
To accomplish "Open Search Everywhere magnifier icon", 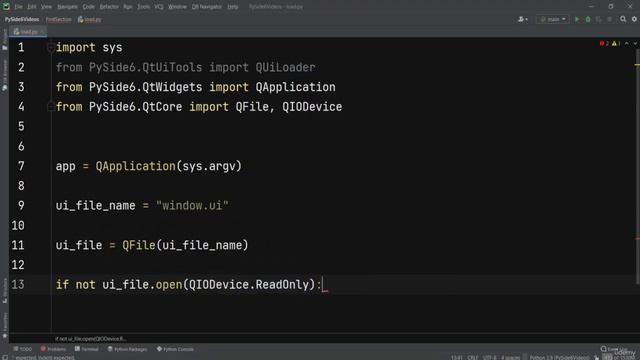I will (x=623, y=19).
